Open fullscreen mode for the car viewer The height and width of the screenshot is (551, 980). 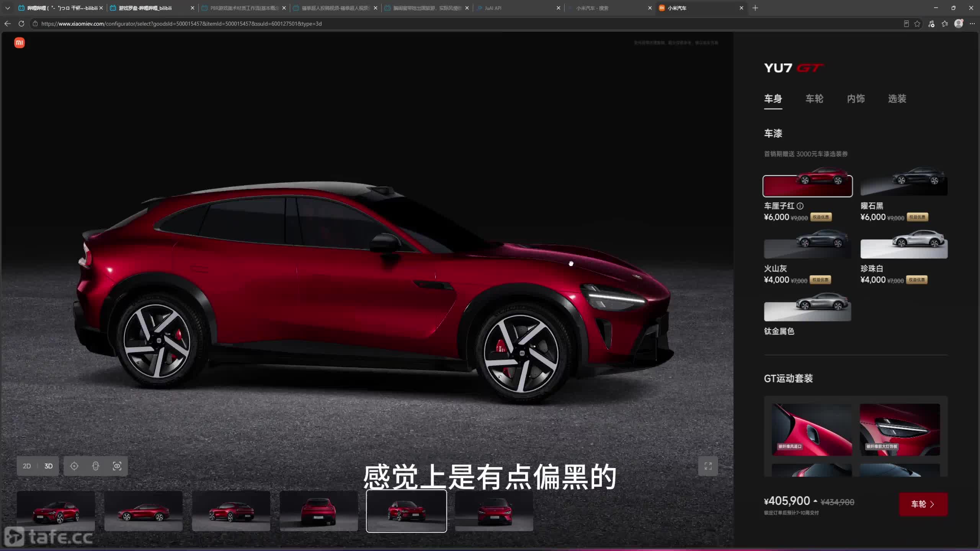pos(708,466)
